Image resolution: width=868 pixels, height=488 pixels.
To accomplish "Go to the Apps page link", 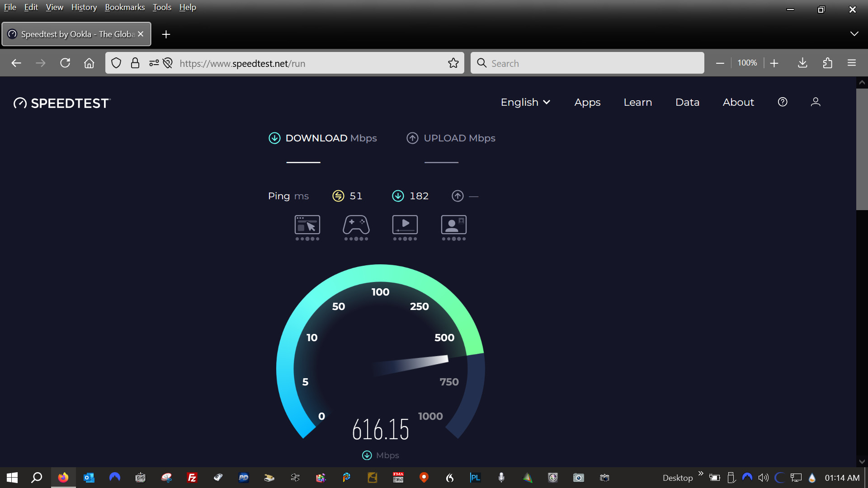I will (x=587, y=103).
